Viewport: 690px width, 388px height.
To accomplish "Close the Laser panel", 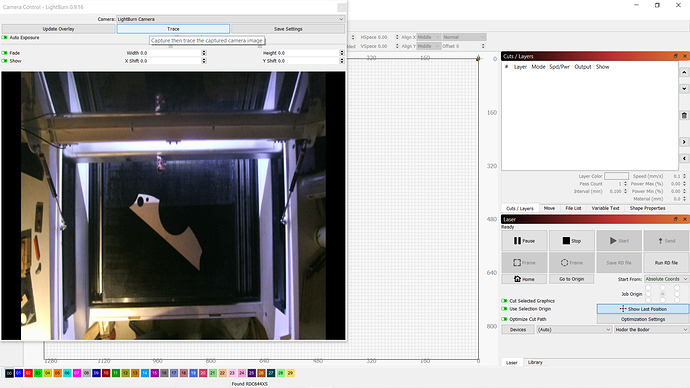I will (x=685, y=219).
